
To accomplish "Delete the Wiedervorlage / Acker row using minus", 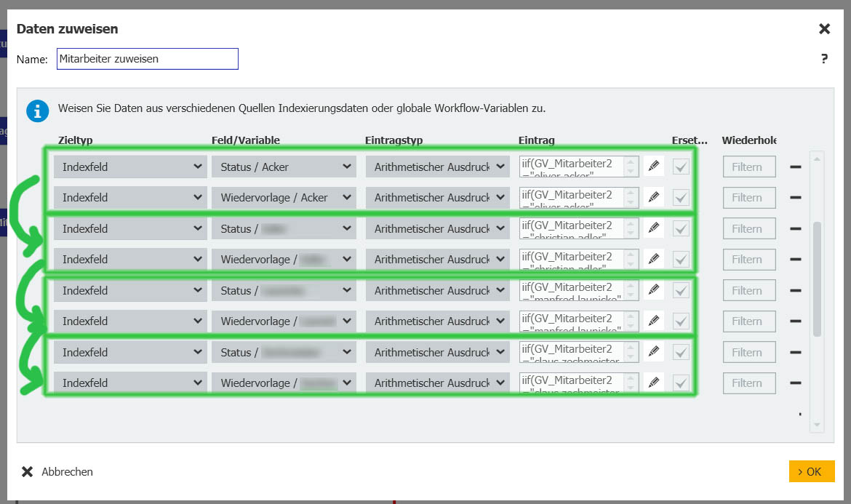I will point(795,197).
